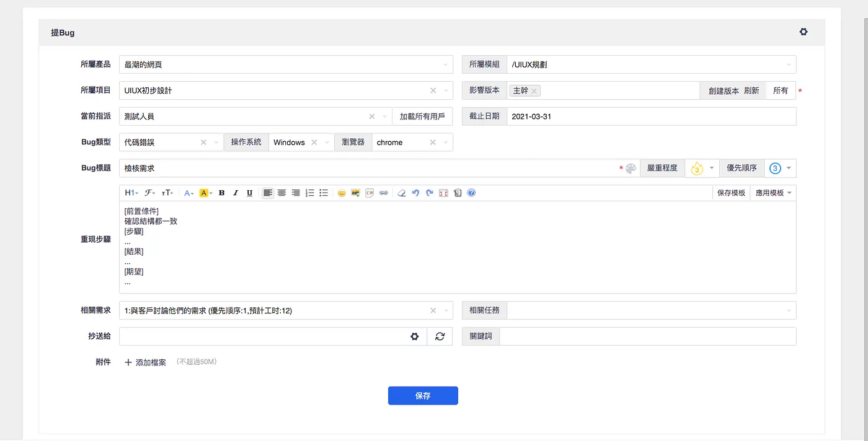Click 確認結構都一致 text in editor

coord(151,221)
